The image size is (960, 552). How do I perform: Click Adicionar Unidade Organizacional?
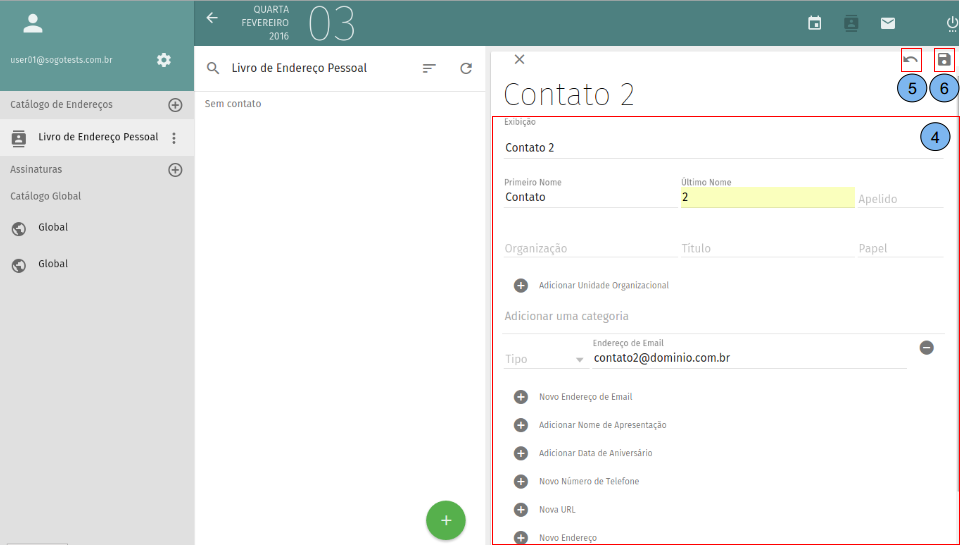603,285
